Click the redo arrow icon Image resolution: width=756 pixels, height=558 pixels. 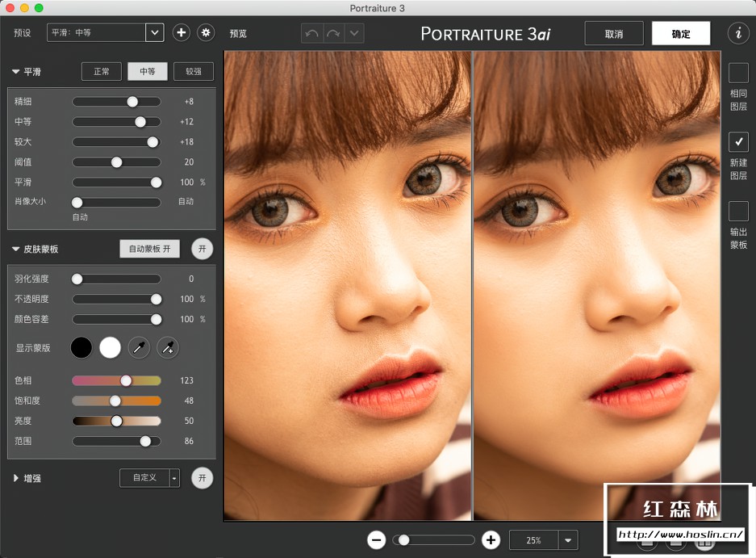332,33
